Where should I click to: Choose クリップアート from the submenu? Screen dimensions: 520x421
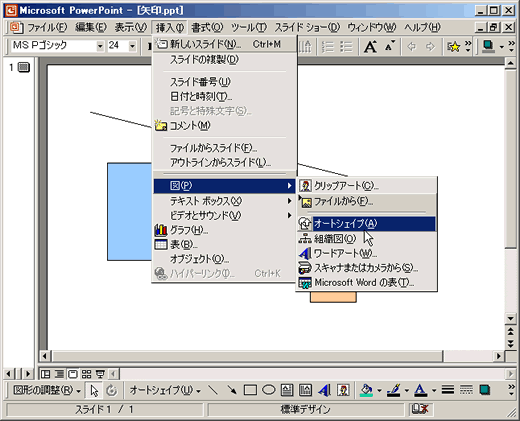[366, 186]
